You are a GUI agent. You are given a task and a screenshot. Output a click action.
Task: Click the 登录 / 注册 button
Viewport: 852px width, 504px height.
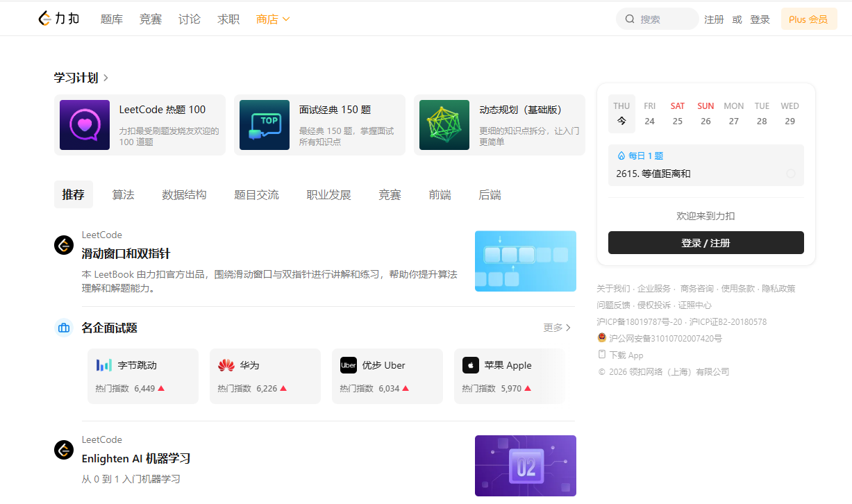point(705,242)
